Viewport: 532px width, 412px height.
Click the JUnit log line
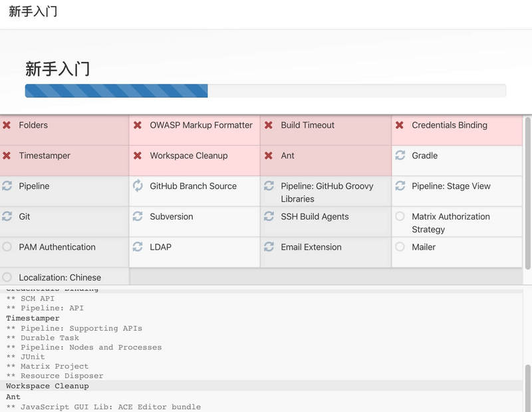click(25, 357)
